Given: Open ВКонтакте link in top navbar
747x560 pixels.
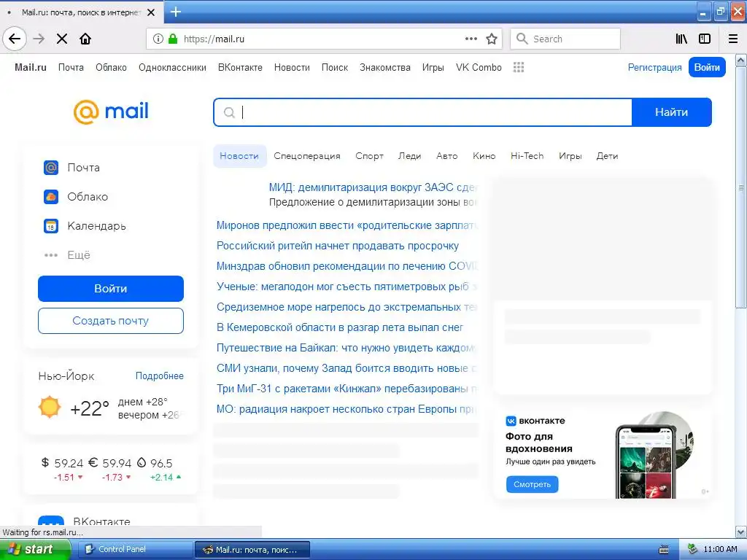Looking at the screenshot, I should click(x=240, y=68).
